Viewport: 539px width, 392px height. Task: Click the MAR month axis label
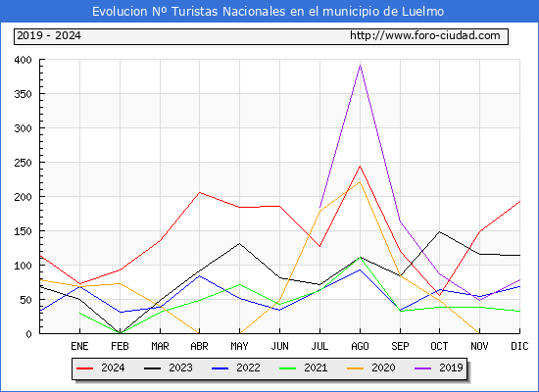(160, 346)
